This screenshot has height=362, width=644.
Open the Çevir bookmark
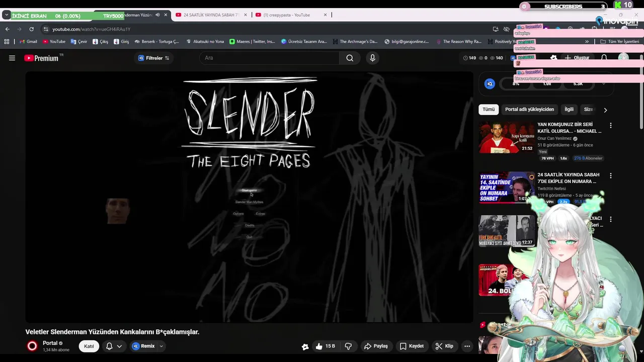coord(79,42)
